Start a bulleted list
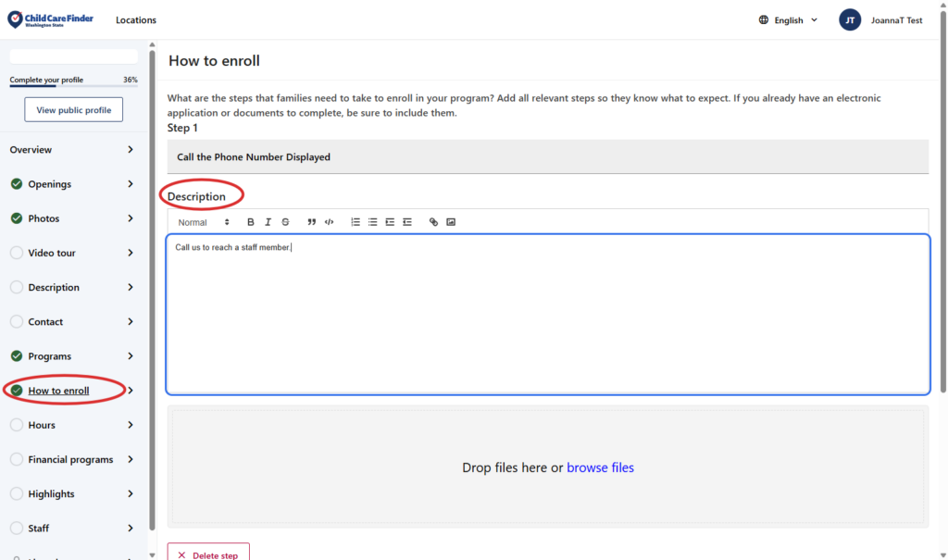Screen dimensions: 948x560 pos(372,222)
